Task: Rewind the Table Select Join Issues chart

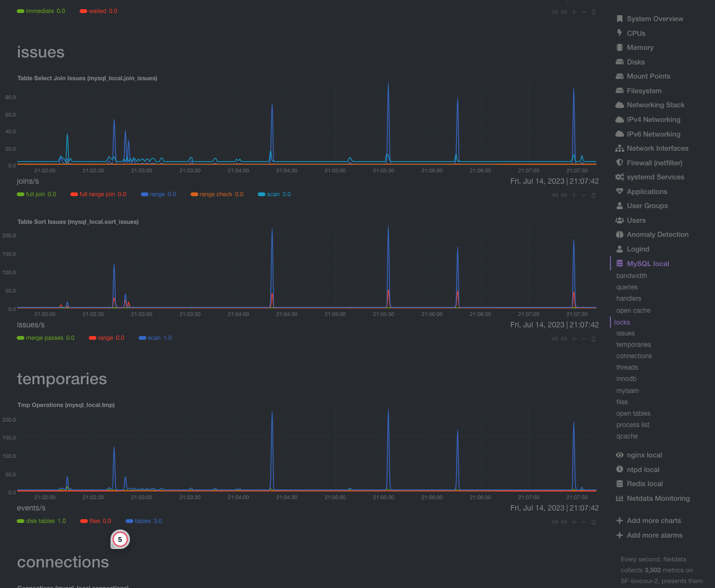Action: point(555,195)
